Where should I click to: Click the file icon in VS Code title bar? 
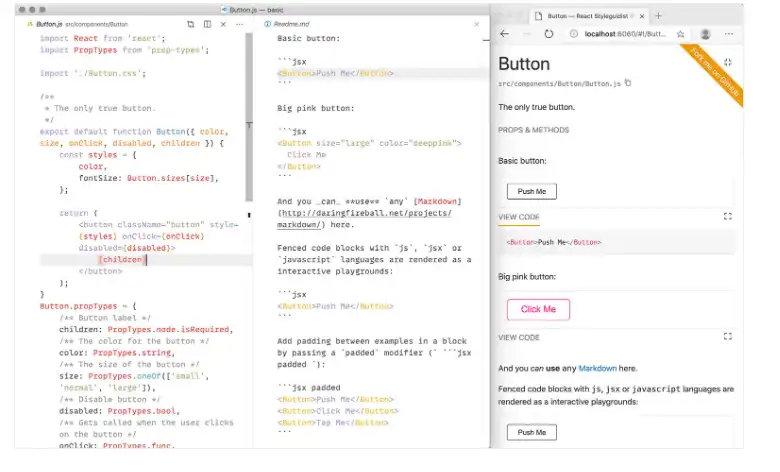[x=224, y=9]
